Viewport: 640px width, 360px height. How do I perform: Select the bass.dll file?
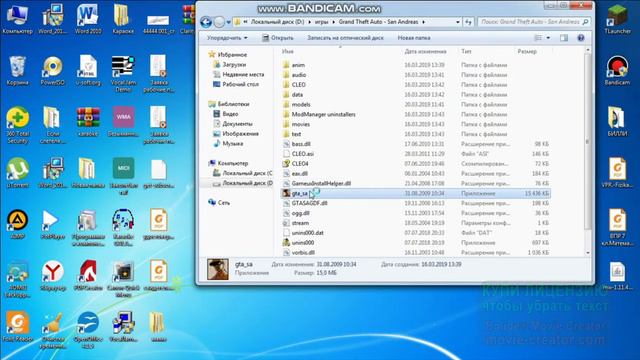[301, 144]
